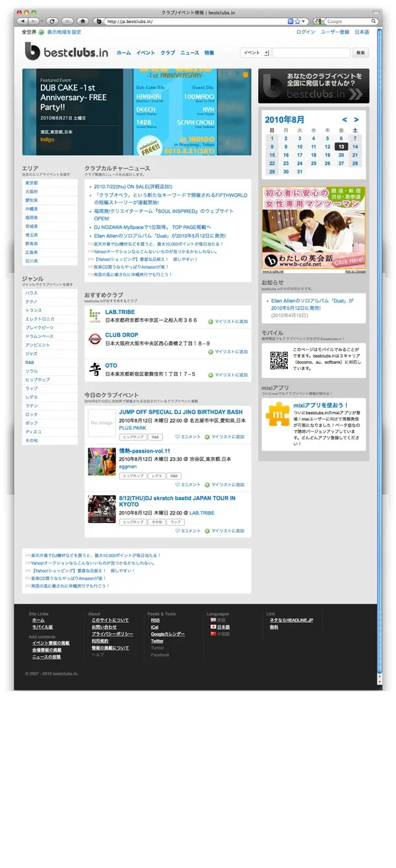Screen dimensions: 396x868
Task: Click the add icon beside LAB.TRIBE マイリストに追加
Action: coord(211,322)
